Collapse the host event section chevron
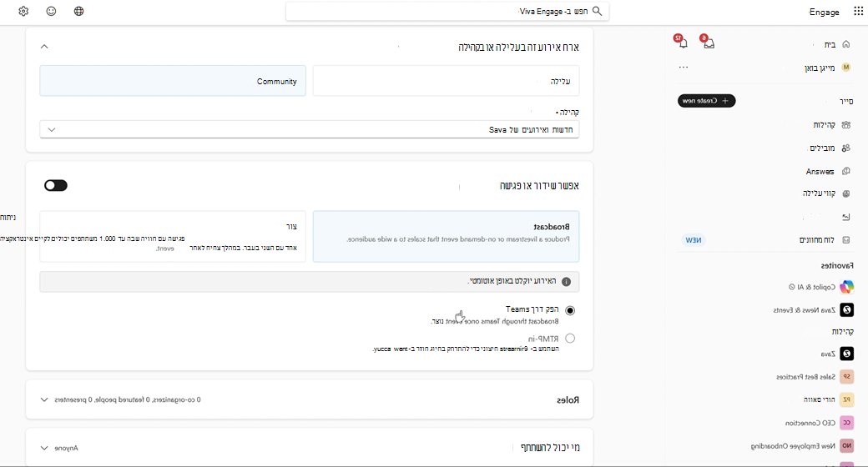This screenshot has width=868, height=467. click(x=44, y=47)
